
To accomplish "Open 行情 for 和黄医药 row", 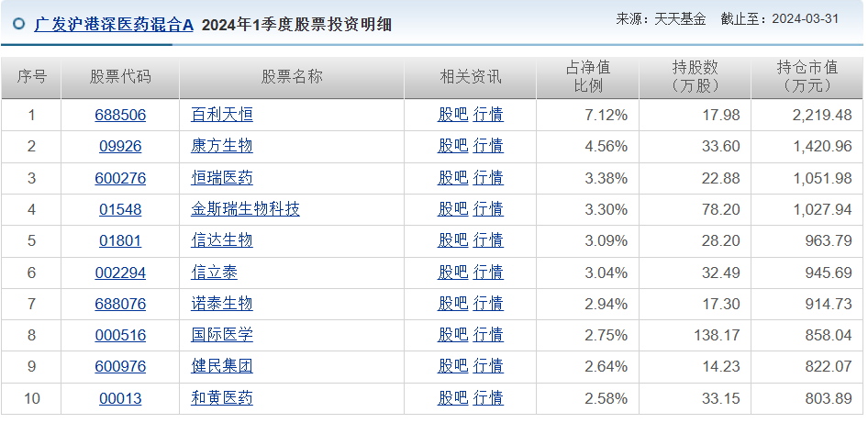I will [488, 398].
